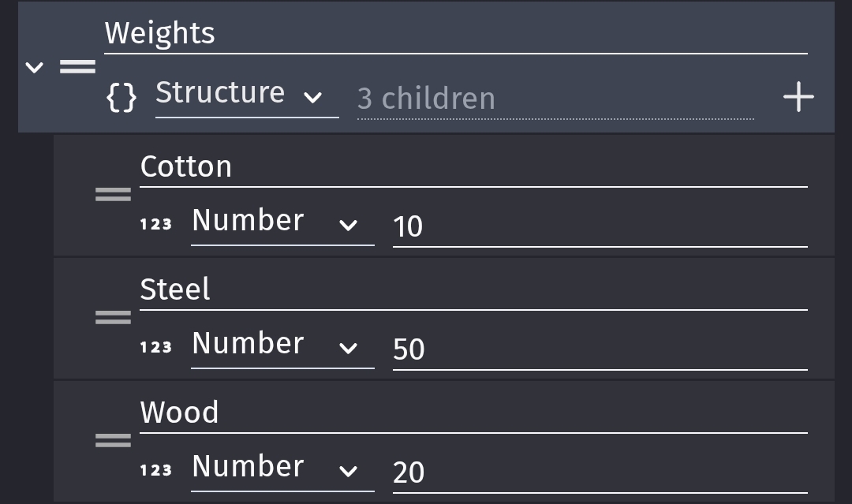The width and height of the screenshot is (852, 504).
Task: Click the 123 icon beside Cotton
Action: click(x=156, y=224)
